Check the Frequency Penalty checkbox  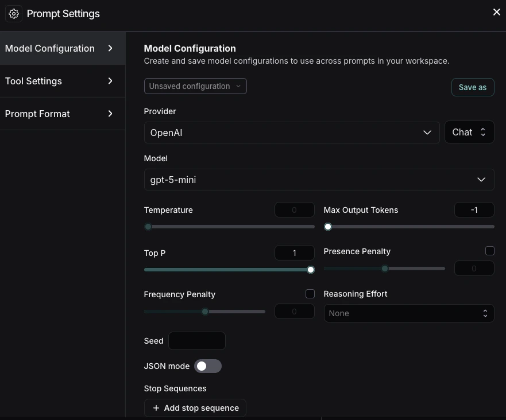click(x=310, y=294)
